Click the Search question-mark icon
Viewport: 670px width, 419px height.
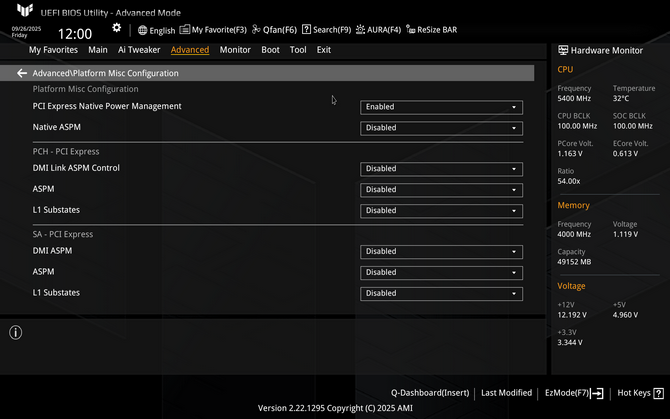click(x=306, y=29)
